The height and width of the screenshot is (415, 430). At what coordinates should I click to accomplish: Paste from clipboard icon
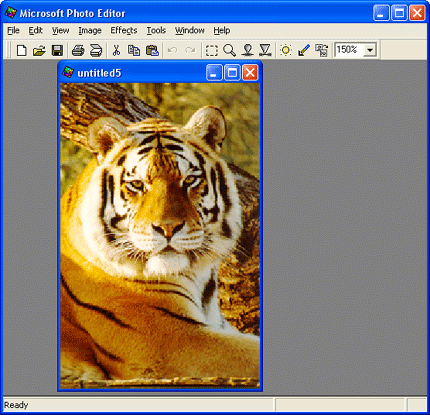152,51
